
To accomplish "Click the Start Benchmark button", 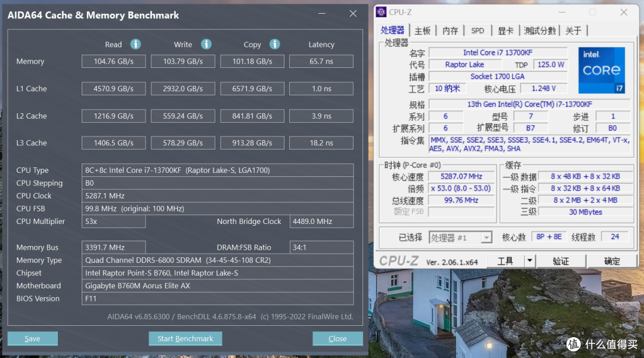I will [x=185, y=339].
